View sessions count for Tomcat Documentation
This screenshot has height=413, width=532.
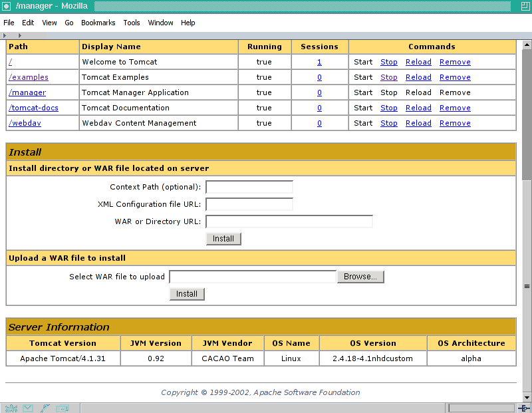click(319, 108)
